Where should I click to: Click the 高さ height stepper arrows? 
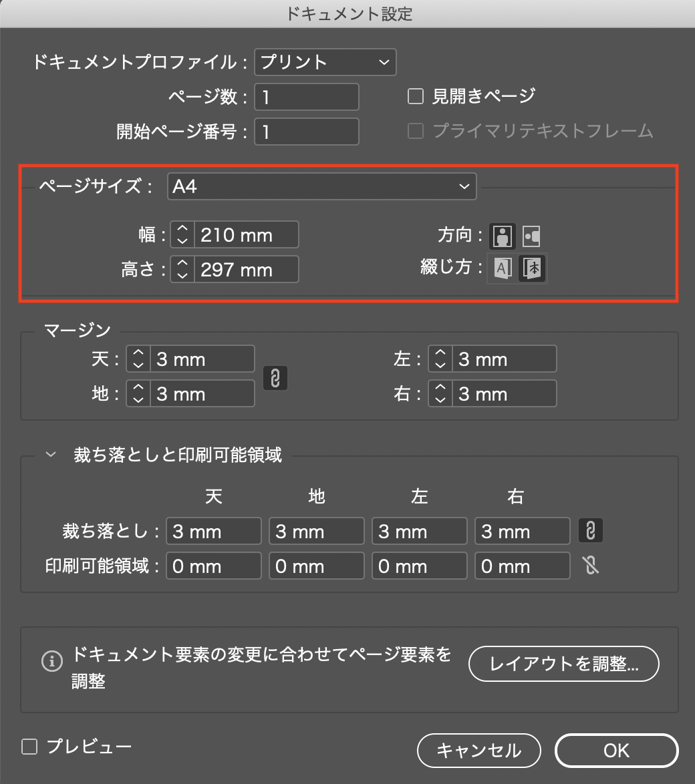[x=182, y=270]
